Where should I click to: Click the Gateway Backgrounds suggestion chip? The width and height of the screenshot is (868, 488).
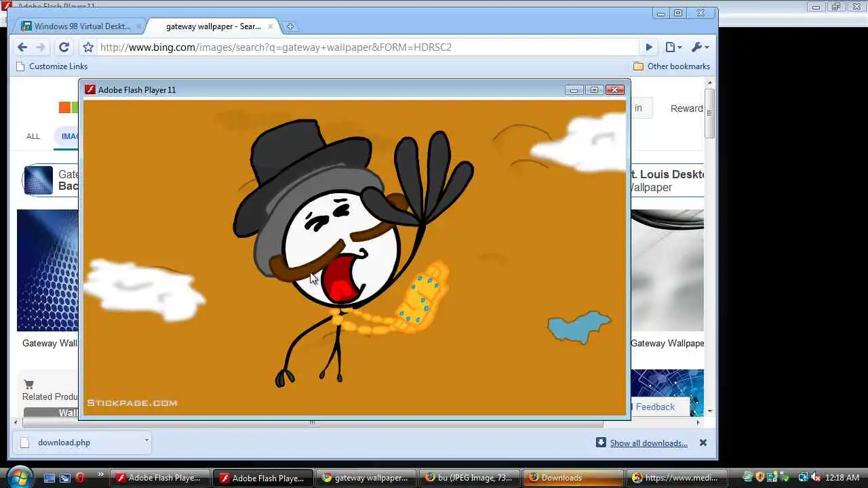51,180
